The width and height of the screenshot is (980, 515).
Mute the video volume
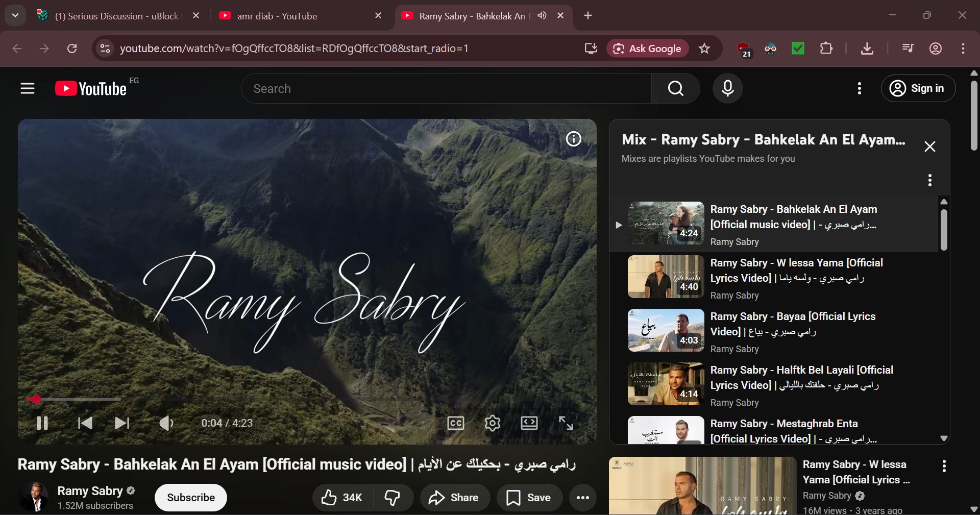point(166,423)
